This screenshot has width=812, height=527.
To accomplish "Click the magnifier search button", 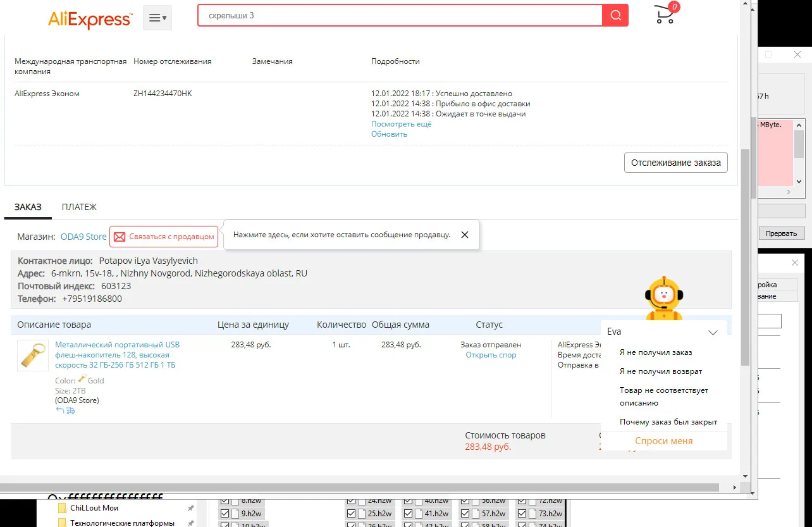I will (x=615, y=16).
